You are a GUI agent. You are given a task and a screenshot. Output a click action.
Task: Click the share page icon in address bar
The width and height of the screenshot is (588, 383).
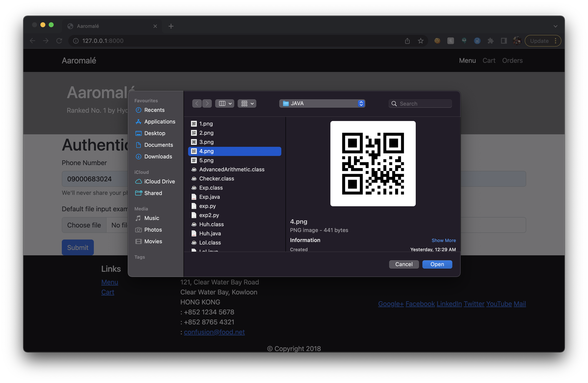[x=407, y=41]
